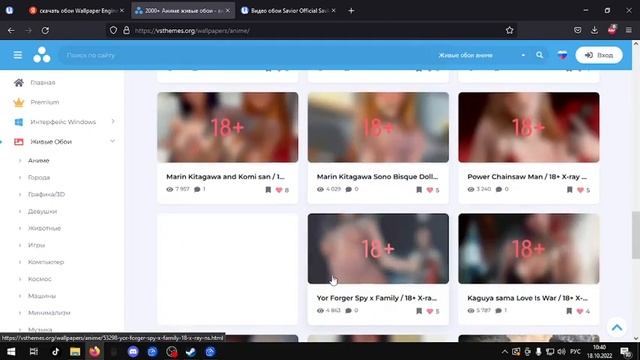Open the language flag selector
Screen dimensions: 640x360
point(562,55)
